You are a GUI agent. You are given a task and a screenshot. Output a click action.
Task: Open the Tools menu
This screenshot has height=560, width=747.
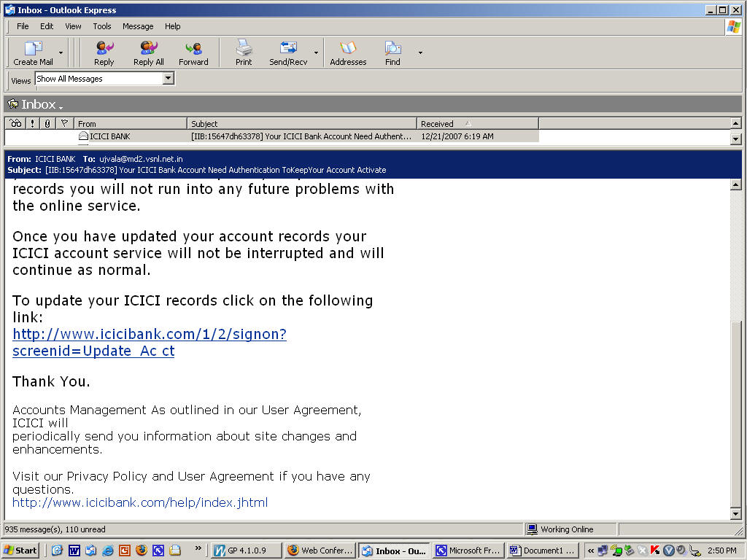point(102,26)
